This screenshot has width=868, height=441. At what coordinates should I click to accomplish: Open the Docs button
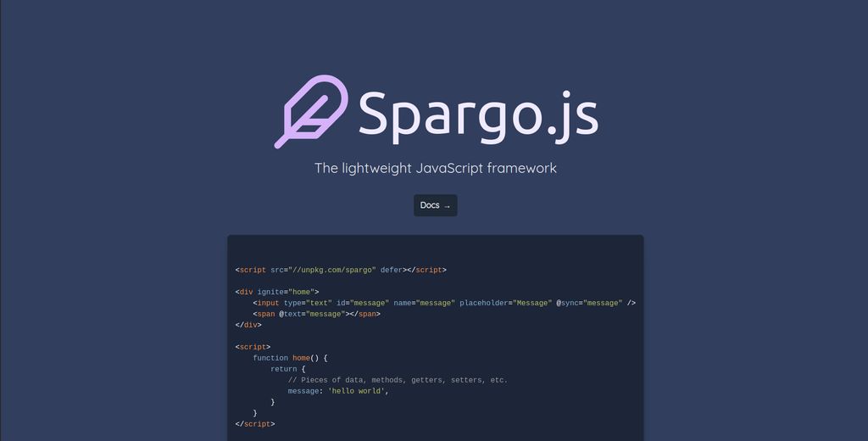point(435,205)
